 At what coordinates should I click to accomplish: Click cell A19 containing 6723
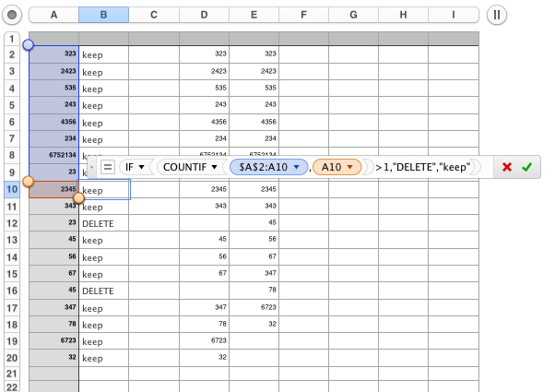point(53,341)
